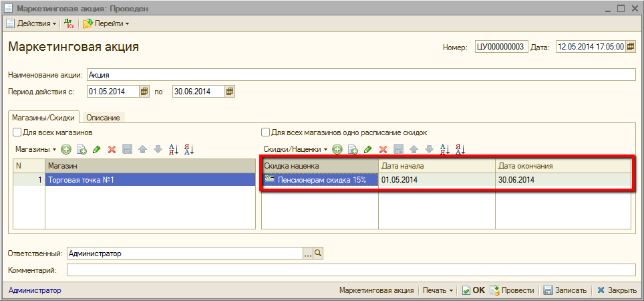Open calendar picker for document Дата field
The height and width of the screenshot is (301, 644).
coord(631,47)
